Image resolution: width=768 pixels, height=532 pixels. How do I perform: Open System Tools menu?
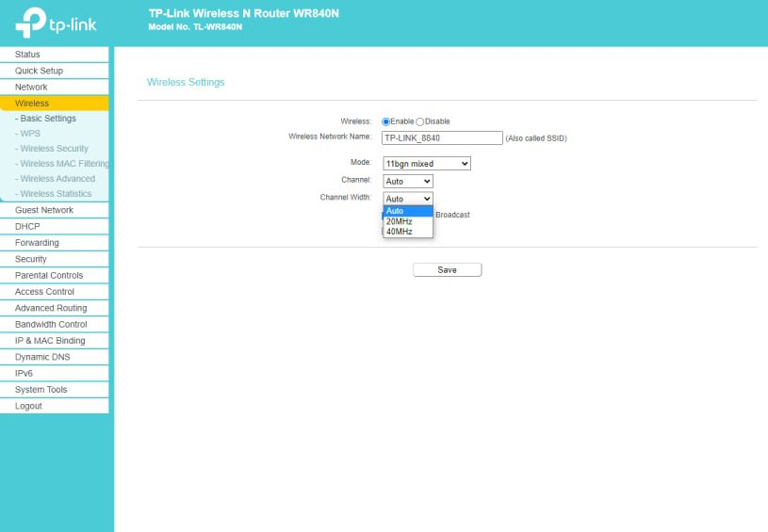(55, 390)
